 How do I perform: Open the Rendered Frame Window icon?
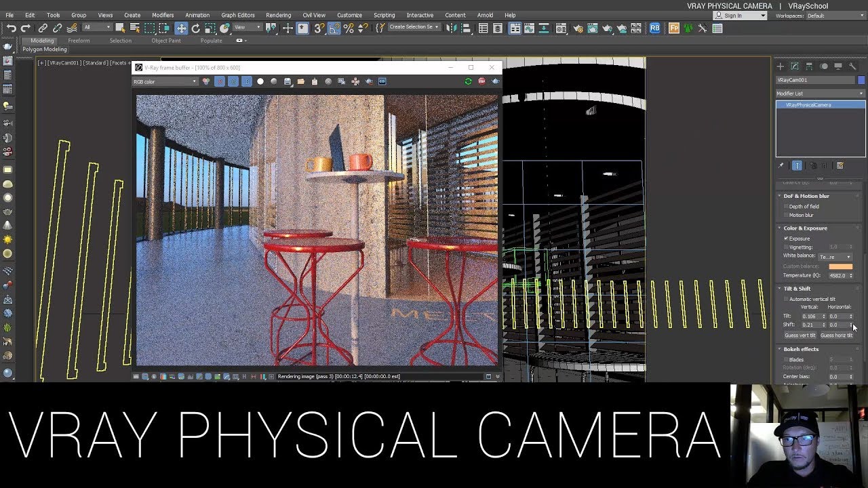[593, 28]
